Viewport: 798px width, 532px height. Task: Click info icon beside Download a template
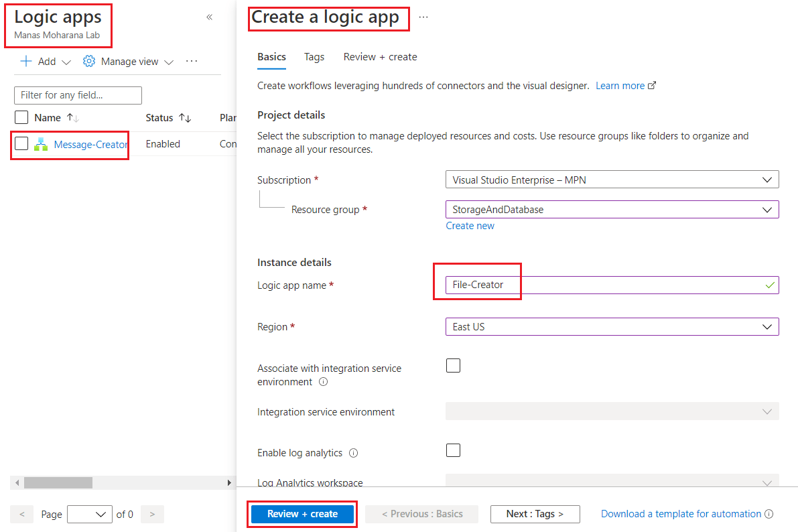point(769,514)
